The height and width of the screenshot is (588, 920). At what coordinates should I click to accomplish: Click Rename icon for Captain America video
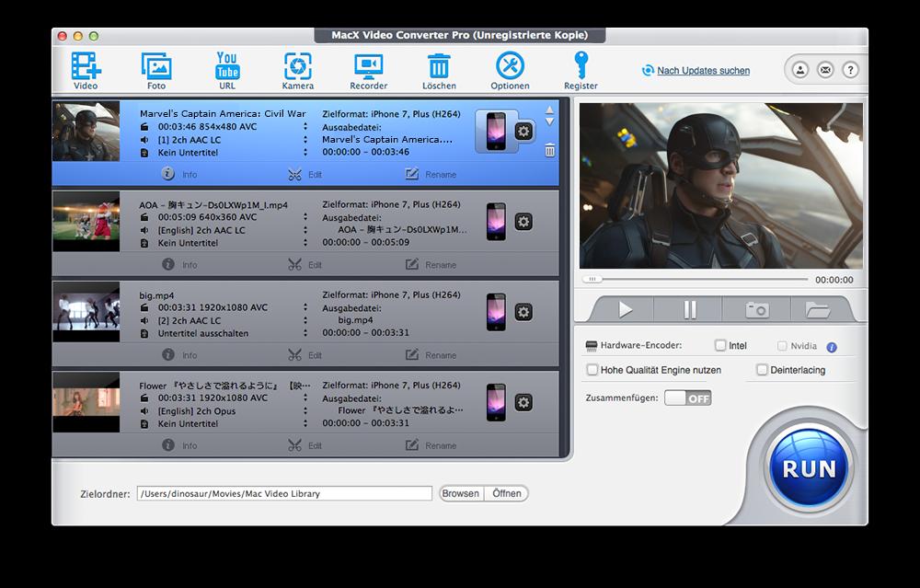coord(412,174)
